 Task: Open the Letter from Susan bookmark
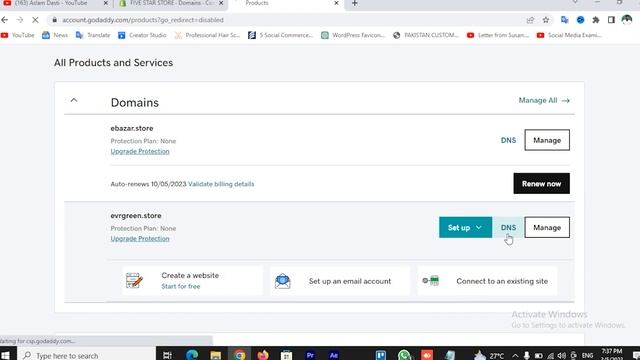498,35
